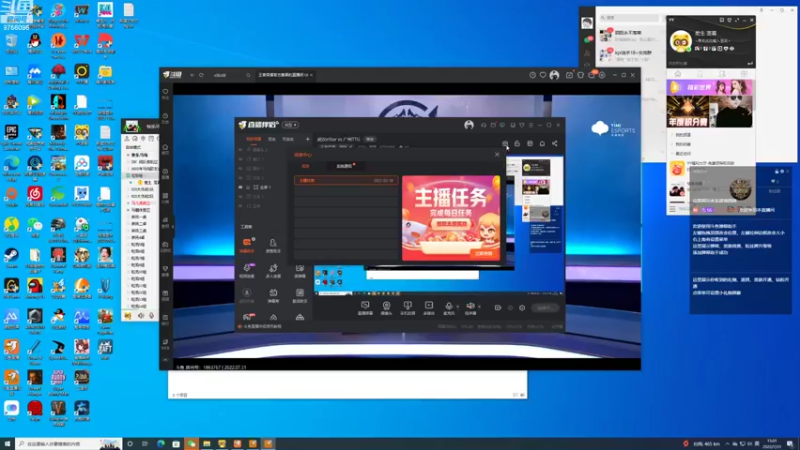Open the user avatar in streaming companion title bar

coord(469,125)
